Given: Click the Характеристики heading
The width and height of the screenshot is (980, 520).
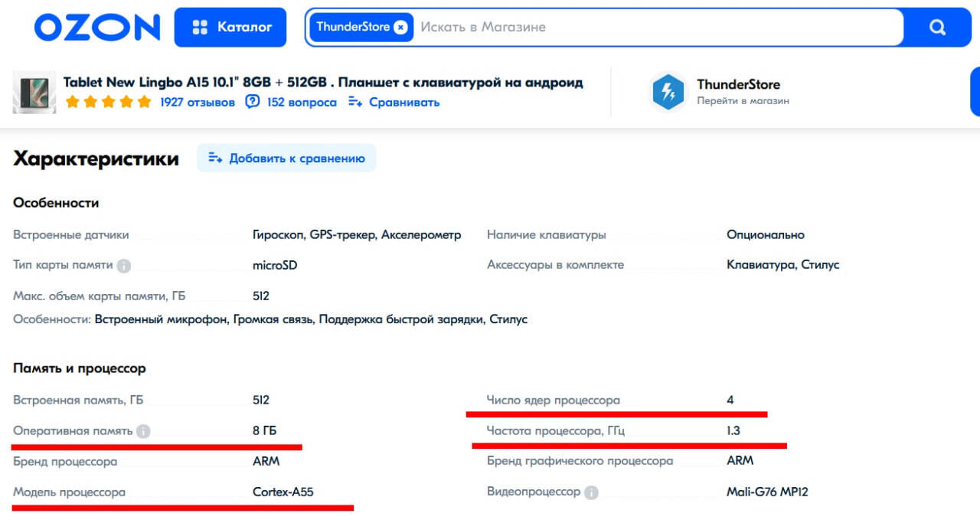Looking at the screenshot, I should (x=96, y=159).
